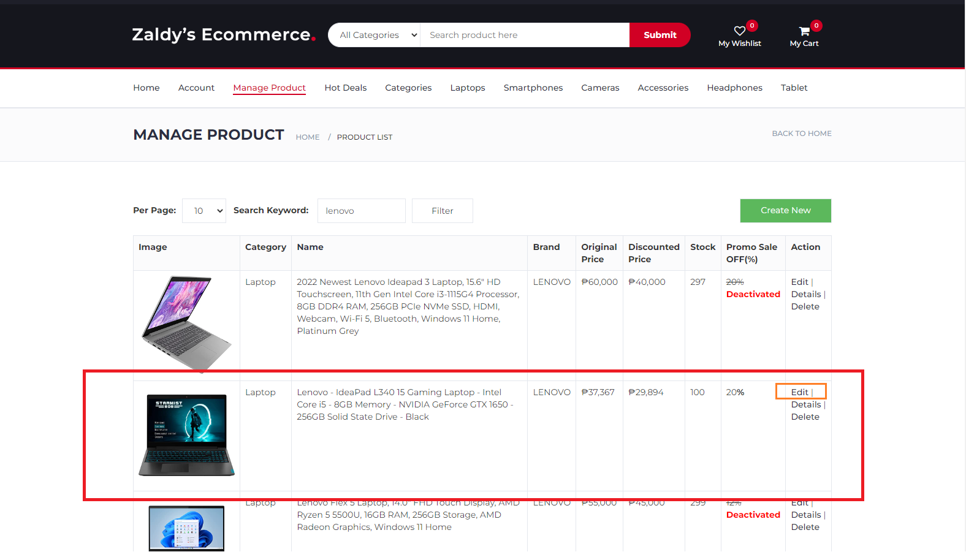966x560 pixels.
Task: Click the ₱60,000 original price cell
Action: (599, 282)
